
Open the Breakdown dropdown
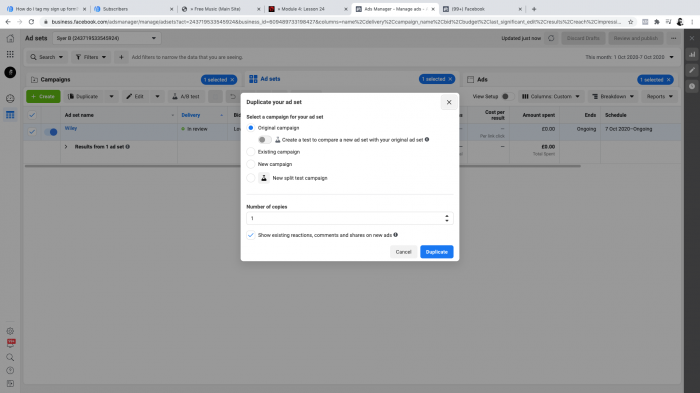[x=613, y=96]
